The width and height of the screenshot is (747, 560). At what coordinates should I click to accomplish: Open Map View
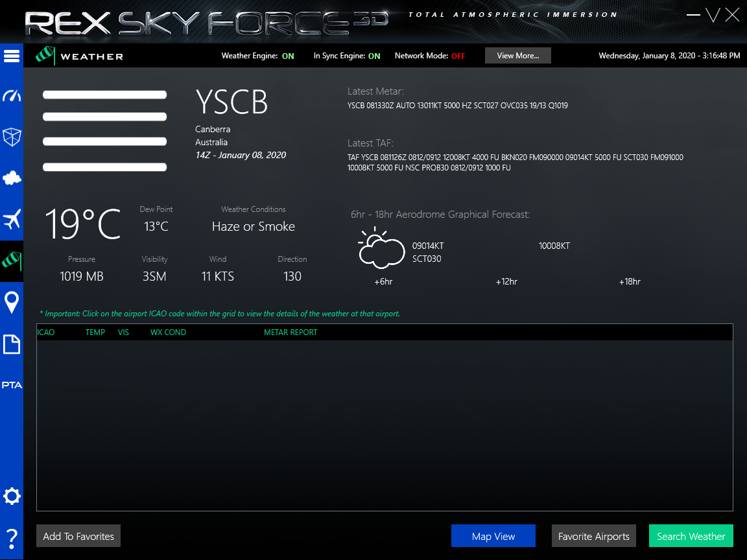pos(493,536)
